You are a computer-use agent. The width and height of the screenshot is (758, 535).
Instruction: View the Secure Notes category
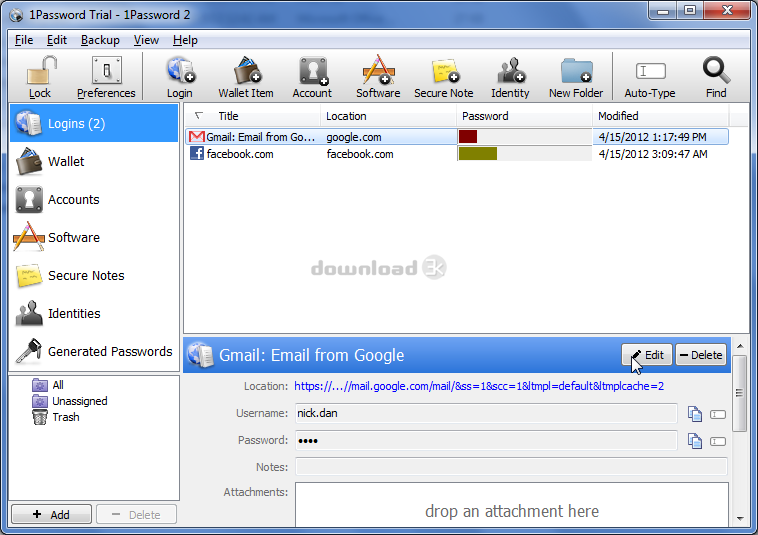[x=94, y=275]
